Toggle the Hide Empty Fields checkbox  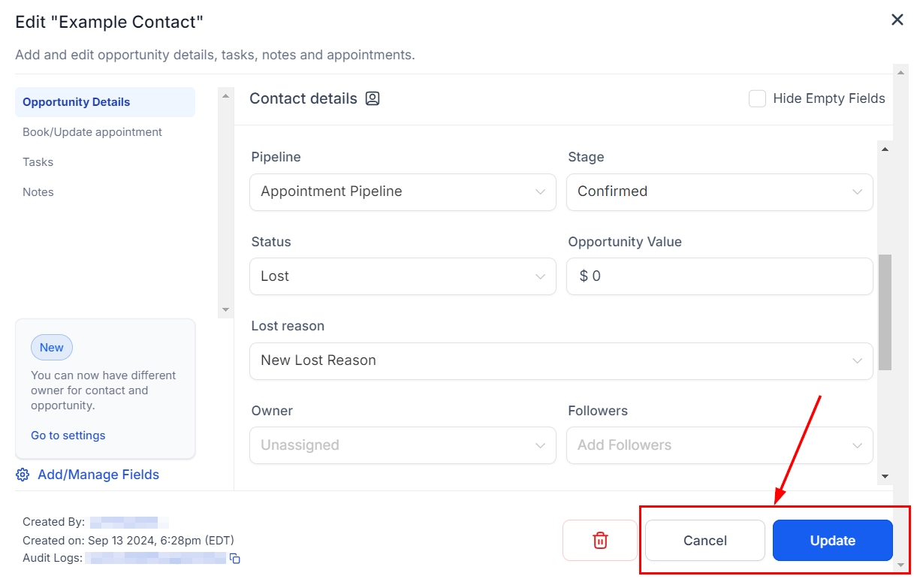757,98
